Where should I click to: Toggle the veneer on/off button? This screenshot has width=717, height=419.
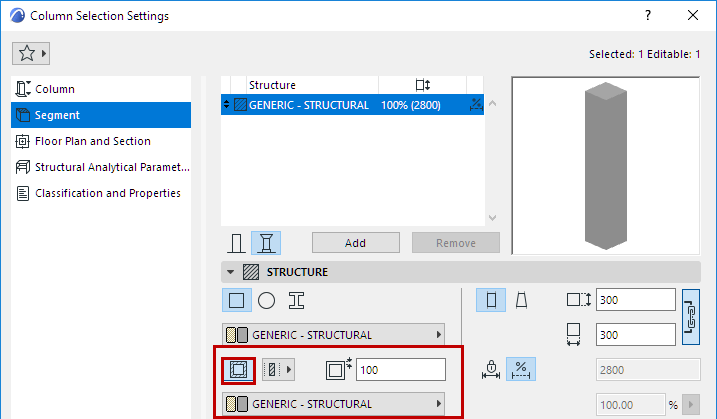238,370
